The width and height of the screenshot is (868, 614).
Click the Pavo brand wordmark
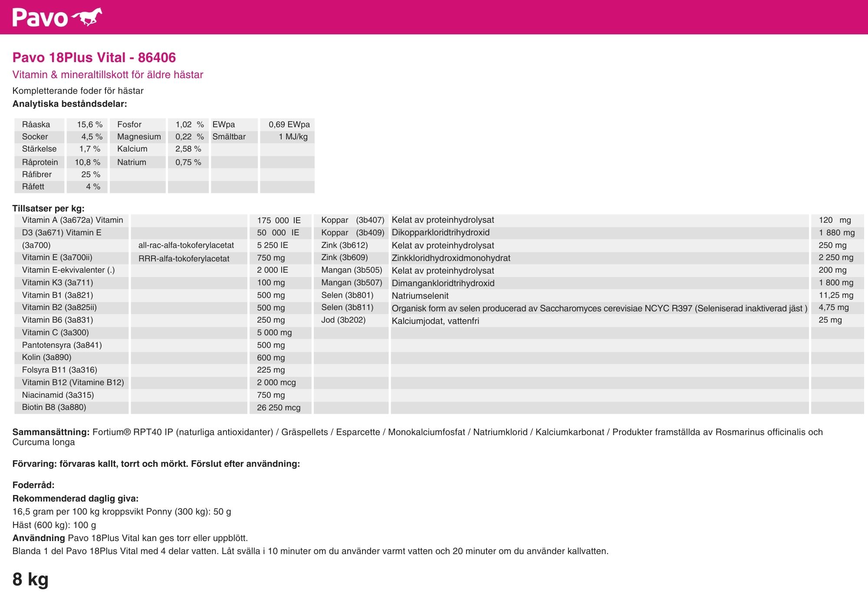click(40, 18)
